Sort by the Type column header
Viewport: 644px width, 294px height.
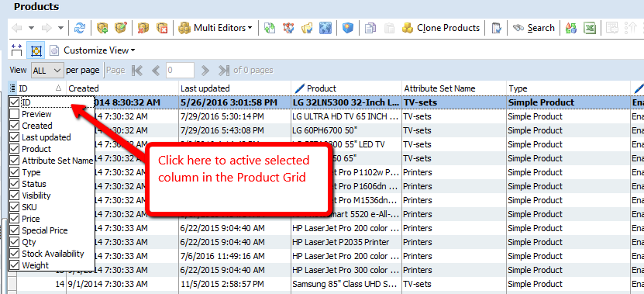tap(568, 88)
